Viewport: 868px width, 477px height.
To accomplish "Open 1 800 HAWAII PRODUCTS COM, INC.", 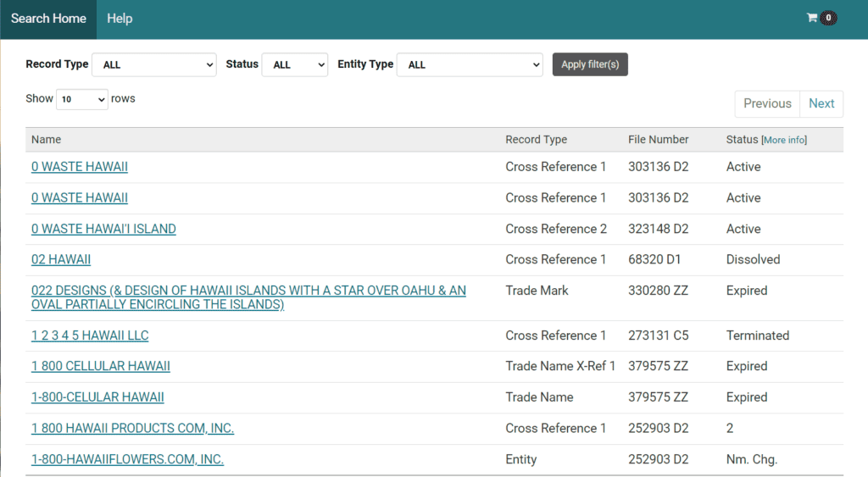I will pos(132,428).
